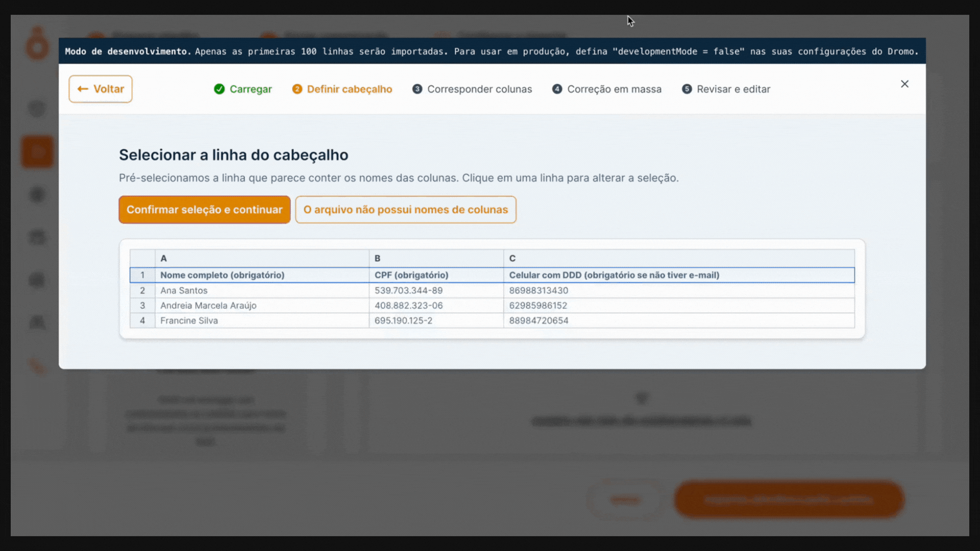Screen dimensions: 980x551
Task: Click the back arrow inside the Voltar button
Action: (x=83, y=89)
